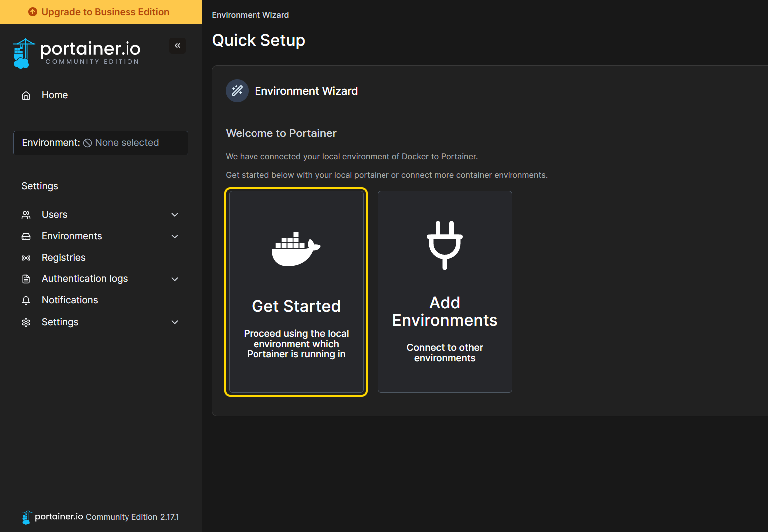768x532 pixels.
Task: Click the Settings gear icon
Action: point(26,322)
